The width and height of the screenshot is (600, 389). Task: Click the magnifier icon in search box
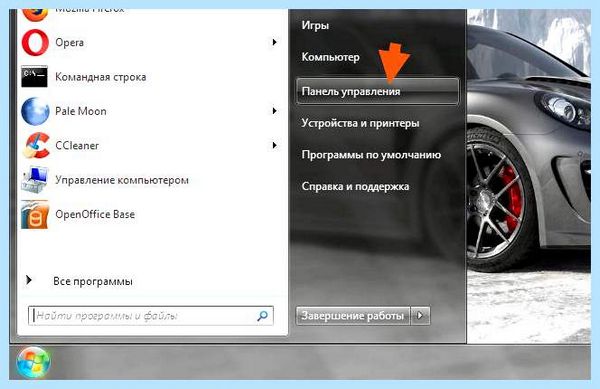[262, 316]
